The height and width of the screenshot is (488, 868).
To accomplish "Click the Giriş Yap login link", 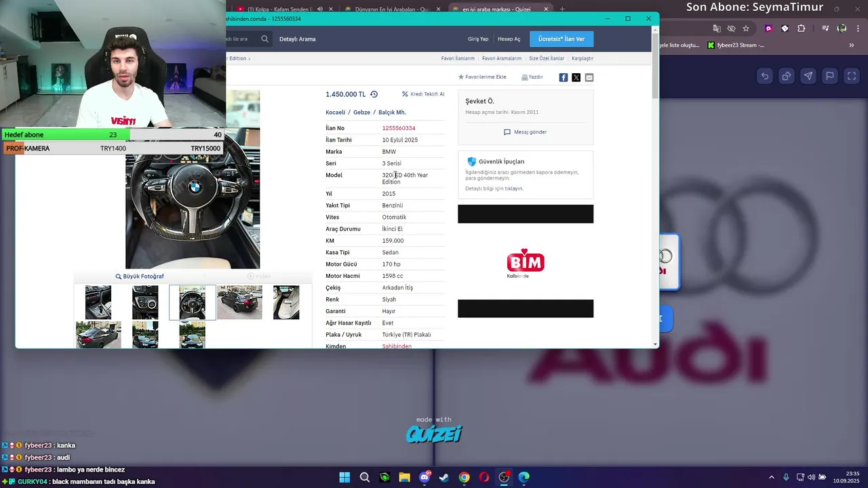I will point(478,39).
